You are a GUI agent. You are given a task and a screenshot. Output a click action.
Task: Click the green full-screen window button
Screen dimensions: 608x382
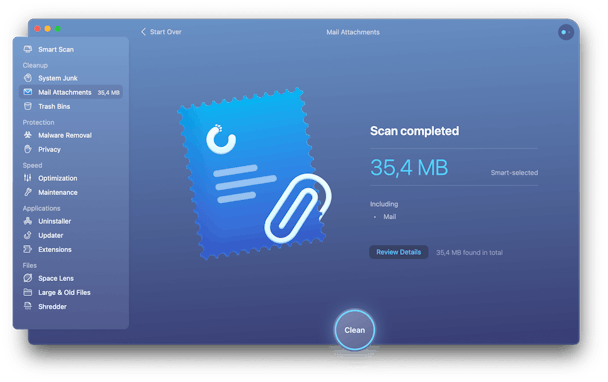pos(58,28)
